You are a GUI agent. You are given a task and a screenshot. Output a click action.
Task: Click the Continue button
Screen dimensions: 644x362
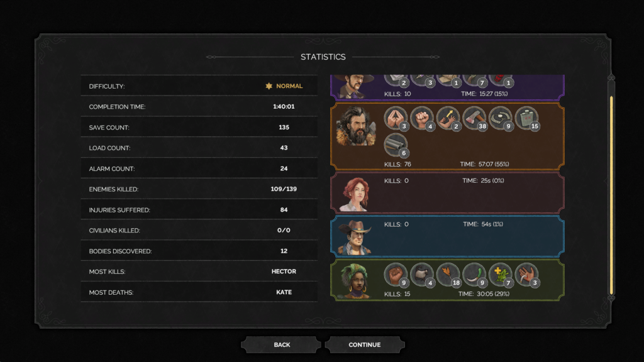pyautogui.click(x=365, y=345)
